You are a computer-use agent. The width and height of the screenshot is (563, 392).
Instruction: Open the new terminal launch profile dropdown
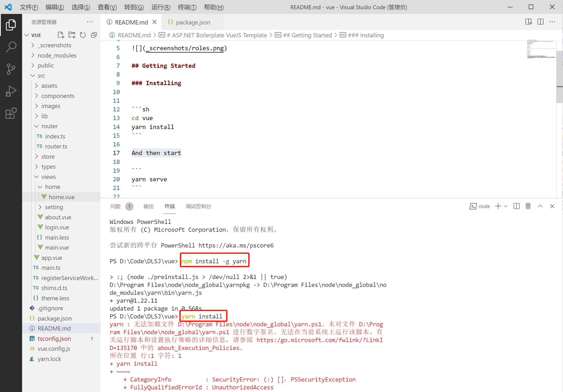pos(506,206)
